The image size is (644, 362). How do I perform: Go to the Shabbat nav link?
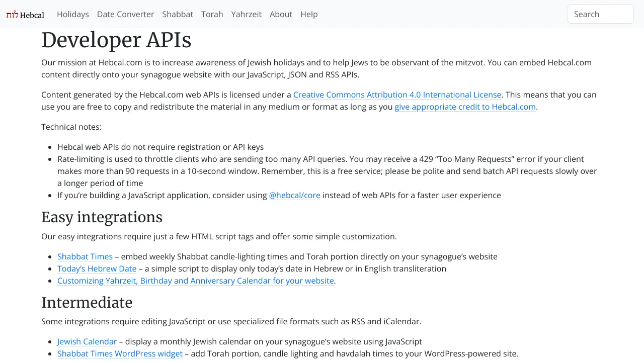coord(178,14)
